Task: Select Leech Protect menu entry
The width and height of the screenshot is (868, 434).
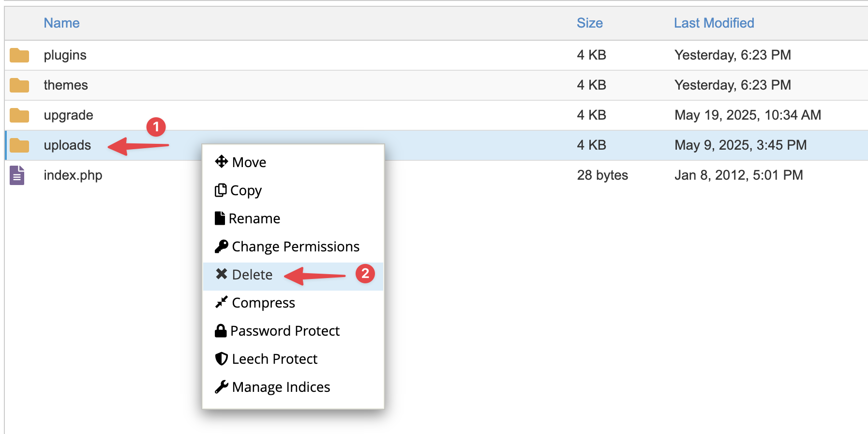Action: click(293, 359)
